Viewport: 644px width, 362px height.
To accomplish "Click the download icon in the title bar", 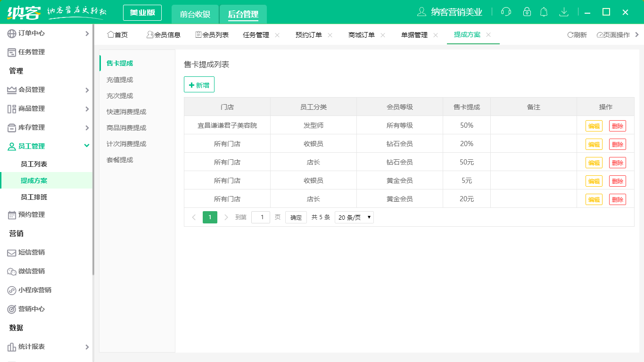I will click(x=564, y=11).
